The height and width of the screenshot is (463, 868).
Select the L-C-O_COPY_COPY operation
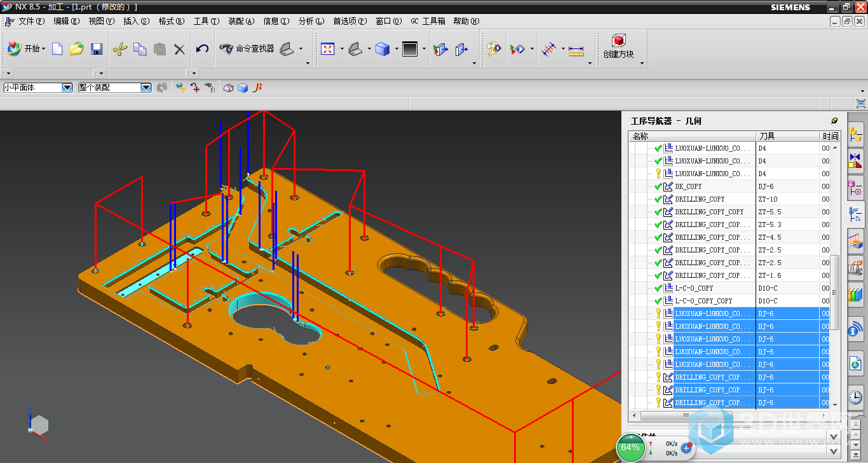pos(703,301)
